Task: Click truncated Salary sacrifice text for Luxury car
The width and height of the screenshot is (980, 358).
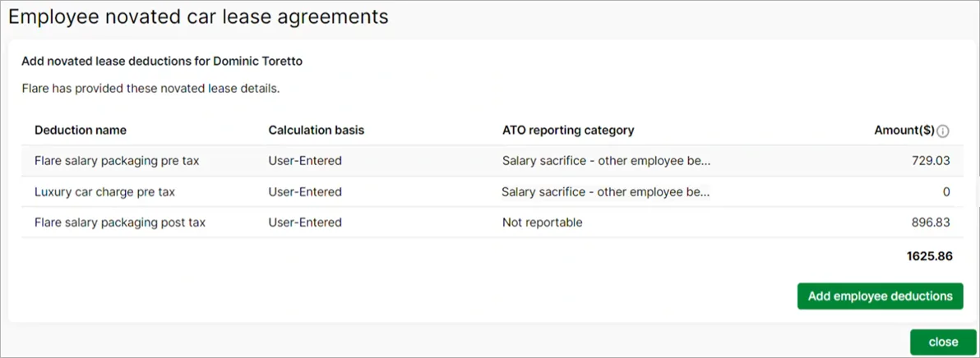Action: (x=606, y=192)
